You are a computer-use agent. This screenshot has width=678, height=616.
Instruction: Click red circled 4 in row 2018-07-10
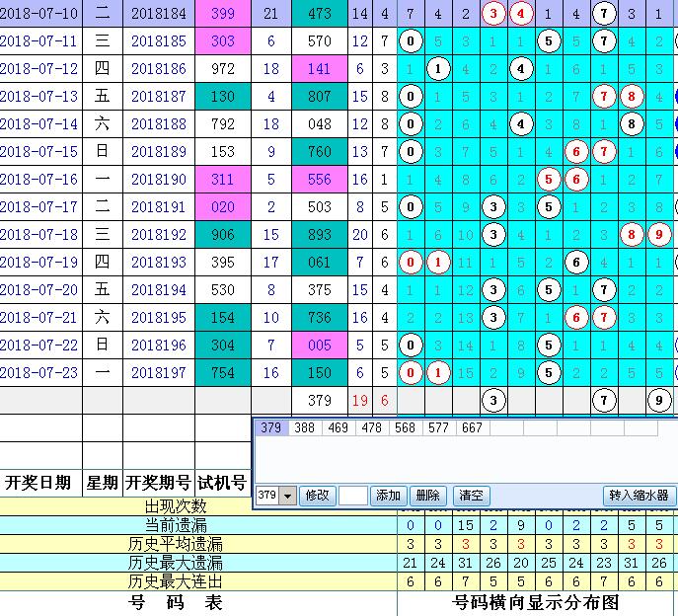click(x=521, y=14)
